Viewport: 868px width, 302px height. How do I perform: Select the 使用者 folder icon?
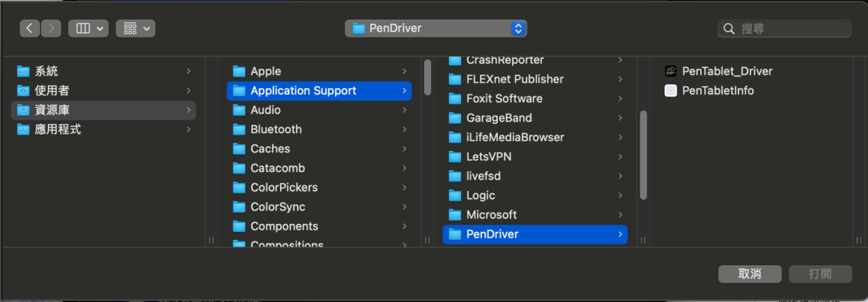tap(24, 91)
